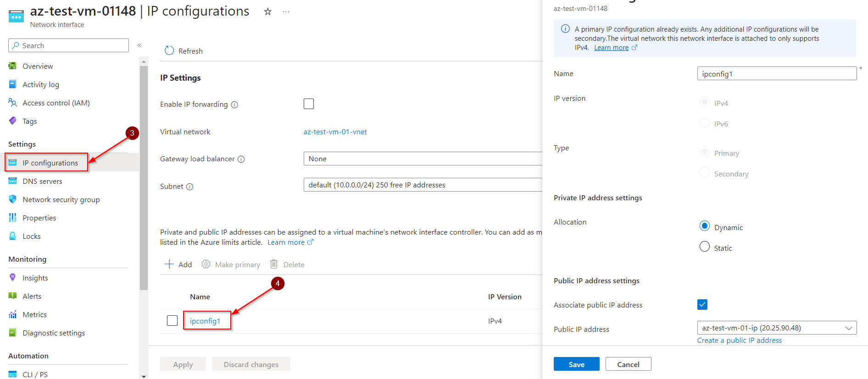Viewport: 868px width, 379px height.
Task: Select Static allocation radio button
Action: coord(705,247)
